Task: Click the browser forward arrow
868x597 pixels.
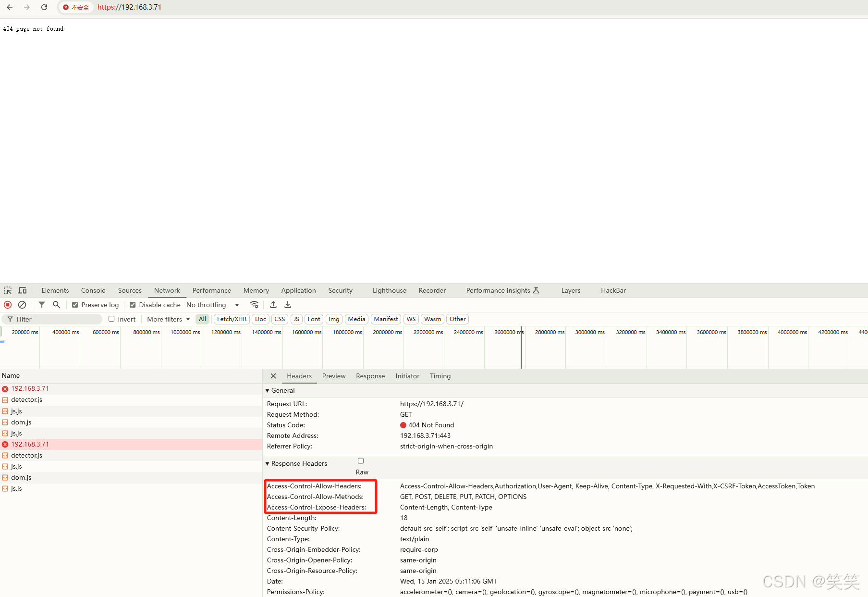Action: point(27,7)
